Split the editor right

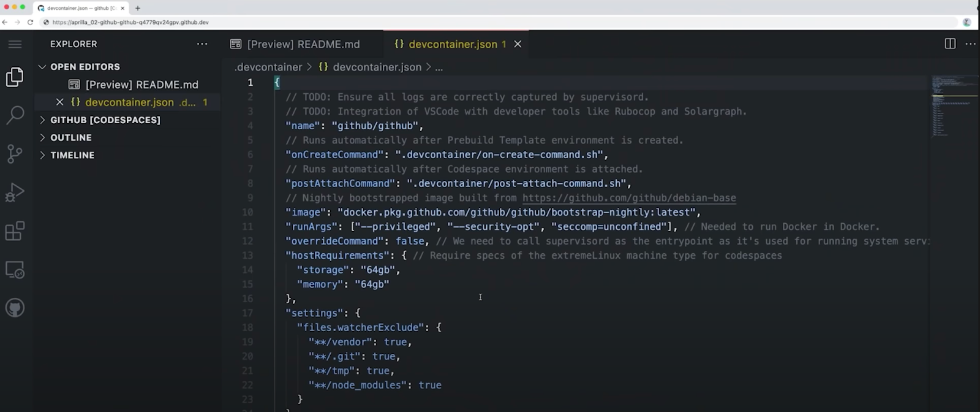pyautogui.click(x=950, y=44)
